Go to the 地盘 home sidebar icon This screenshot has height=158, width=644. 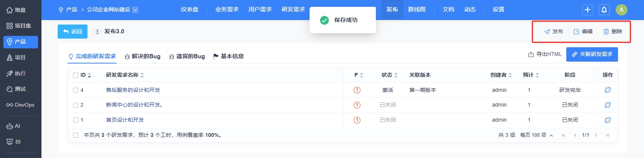tap(20, 10)
